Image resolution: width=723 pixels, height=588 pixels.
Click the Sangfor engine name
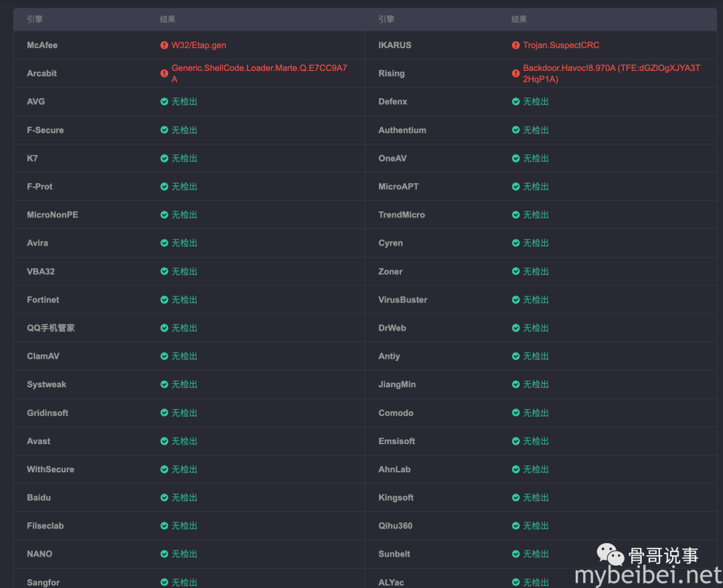click(43, 583)
